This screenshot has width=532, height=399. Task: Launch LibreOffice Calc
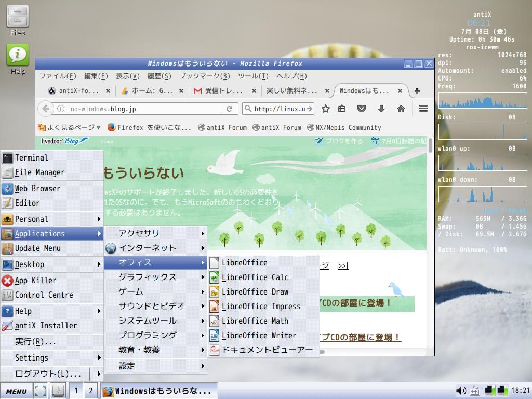click(263, 277)
